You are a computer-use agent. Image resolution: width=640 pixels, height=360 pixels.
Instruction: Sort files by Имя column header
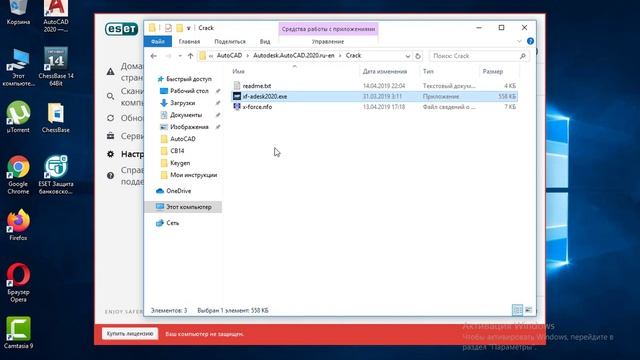click(238, 71)
